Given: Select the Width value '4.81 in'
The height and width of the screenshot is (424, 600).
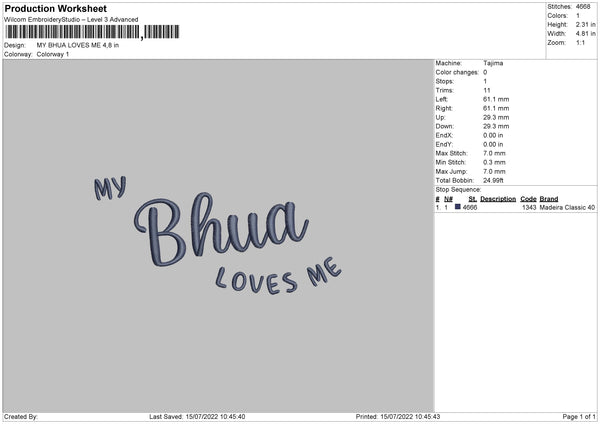Looking at the screenshot, I should click(585, 34).
